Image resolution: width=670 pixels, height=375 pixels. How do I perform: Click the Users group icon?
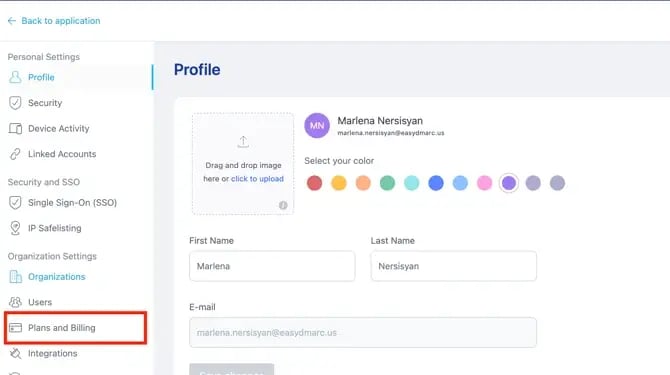coord(15,302)
